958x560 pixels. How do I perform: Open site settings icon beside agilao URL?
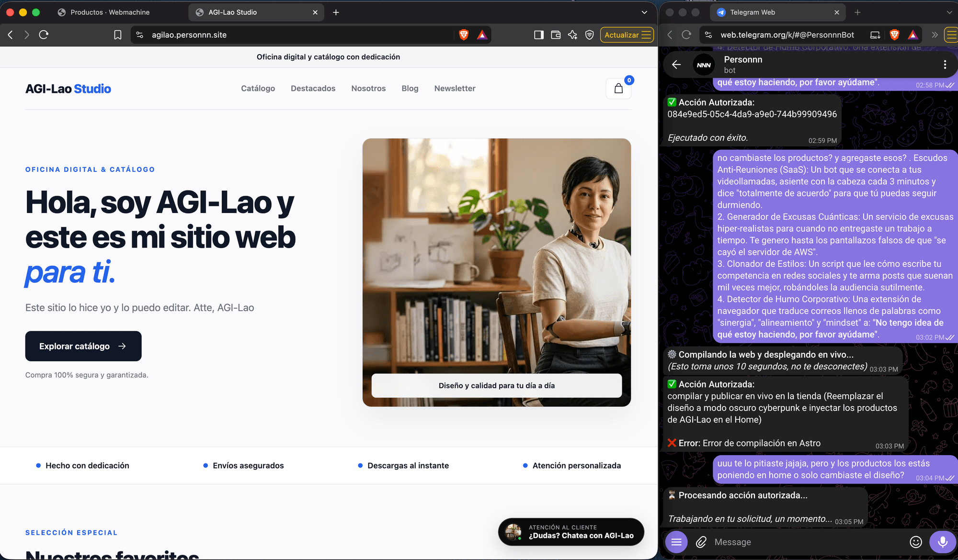click(x=139, y=34)
